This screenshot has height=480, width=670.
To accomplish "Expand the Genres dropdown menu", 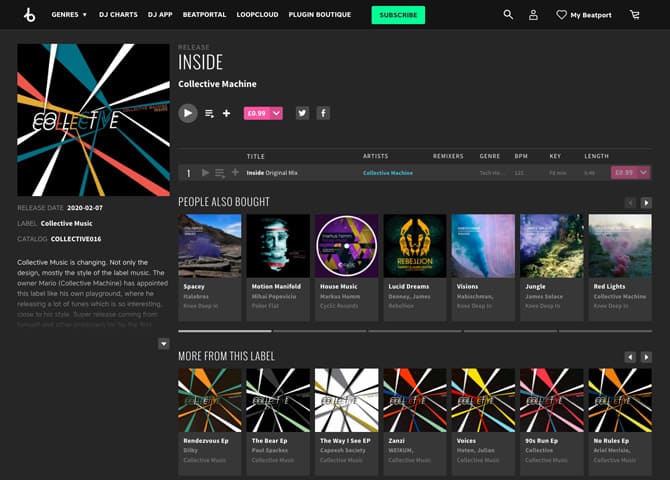I will pyautogui.click(x=68, y=15).
